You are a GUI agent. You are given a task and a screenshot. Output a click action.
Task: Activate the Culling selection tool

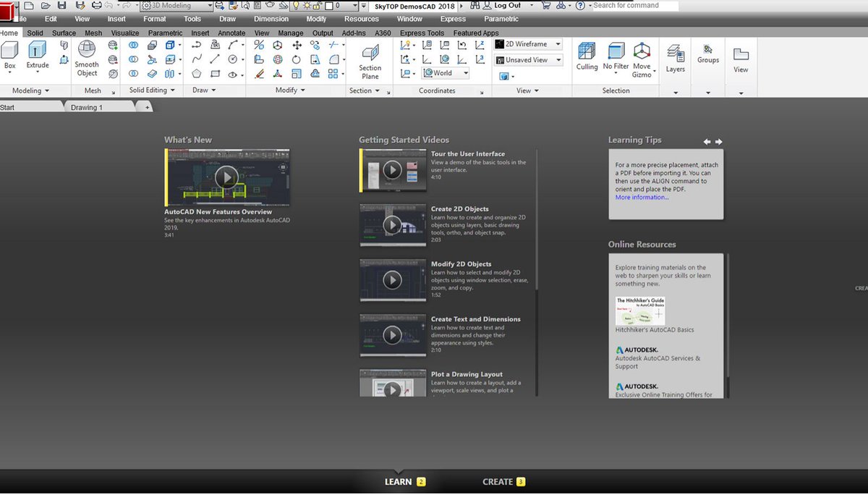pyautogui.click(x=587, y=56)
